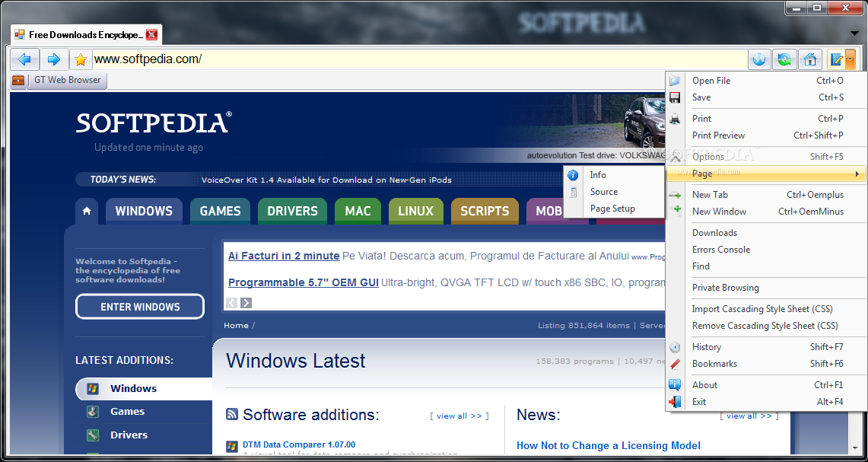
Task: Click the Home house icon in the toolbar
Action: pyautogui.click(x=809, y=59)
